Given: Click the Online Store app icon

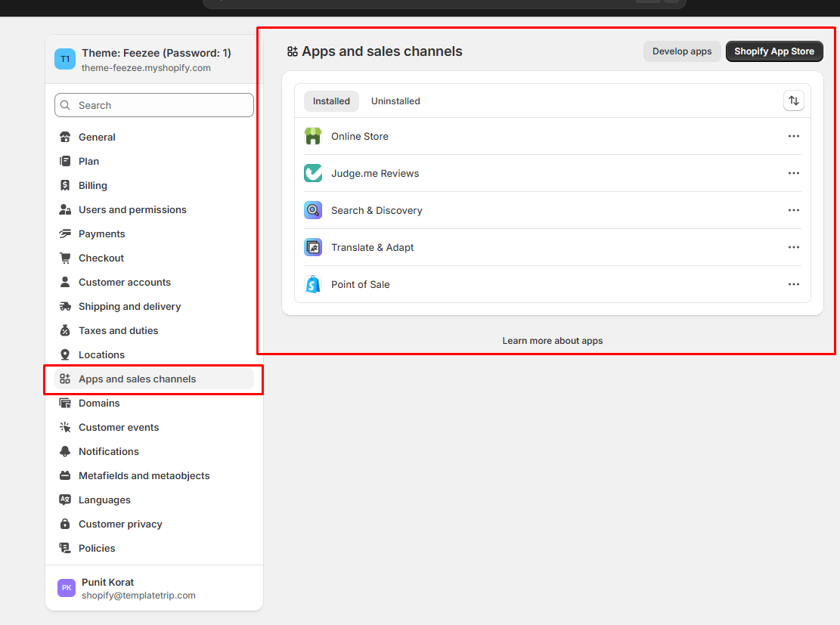Looking at the screenshot, I should (x=313, y=136).
